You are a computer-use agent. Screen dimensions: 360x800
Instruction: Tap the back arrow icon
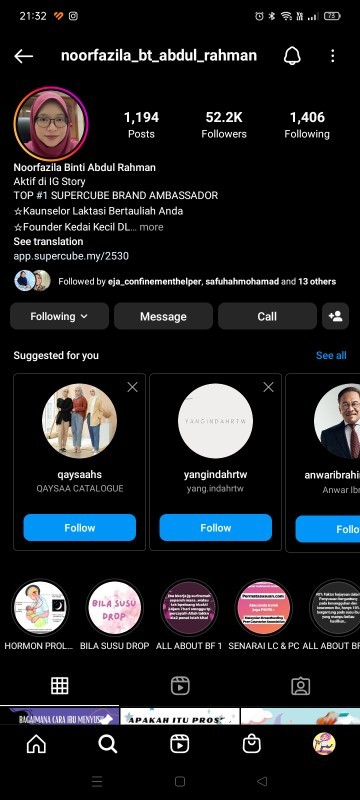23,56
